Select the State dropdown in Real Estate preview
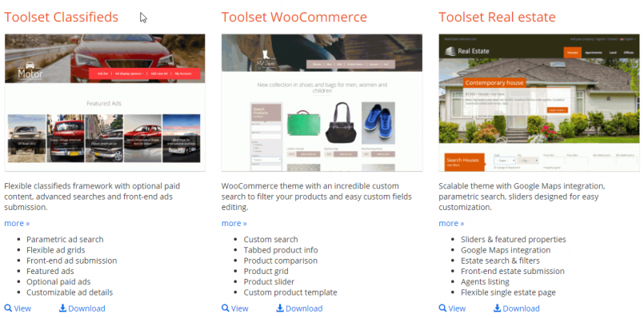Screen dimensions: 644x318 tap(505, 161)
